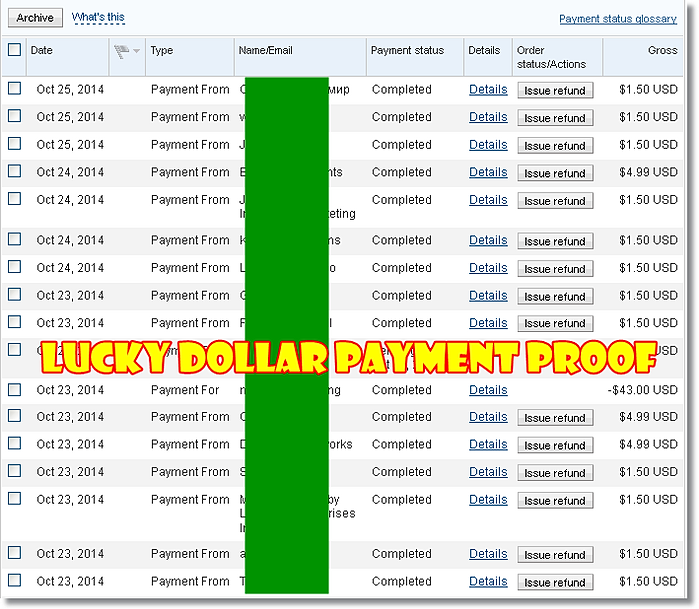Click the Name/Email column header
This screenshot has height=609, width=699.
click(265, 50)
